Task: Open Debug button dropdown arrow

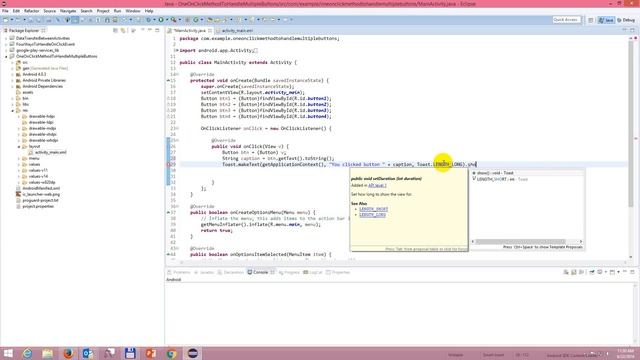Action: [154, 20]
